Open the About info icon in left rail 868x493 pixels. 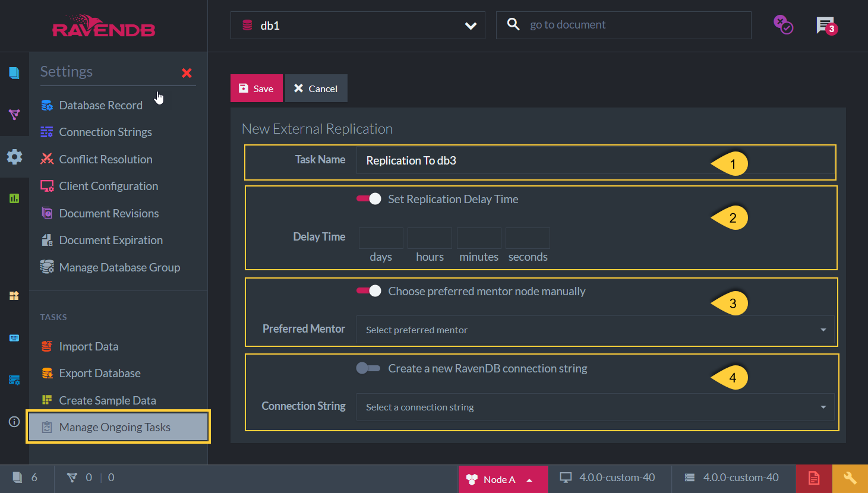[x=14, y=422]
